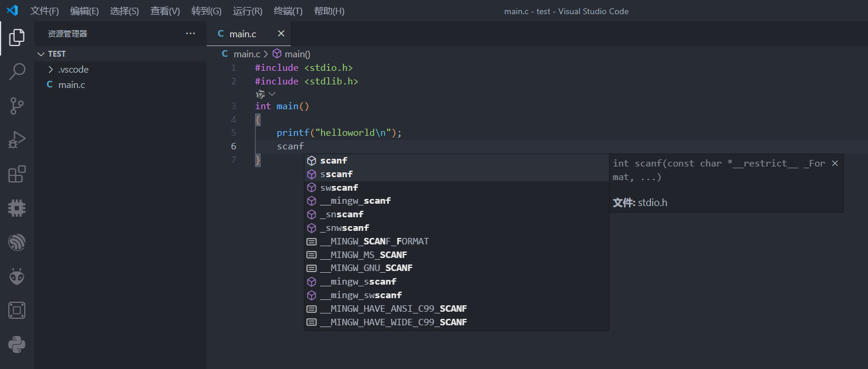This screenshot has width=868, height=369.
Task: Collapse the TEST folder section
Action: click(41, 54)
